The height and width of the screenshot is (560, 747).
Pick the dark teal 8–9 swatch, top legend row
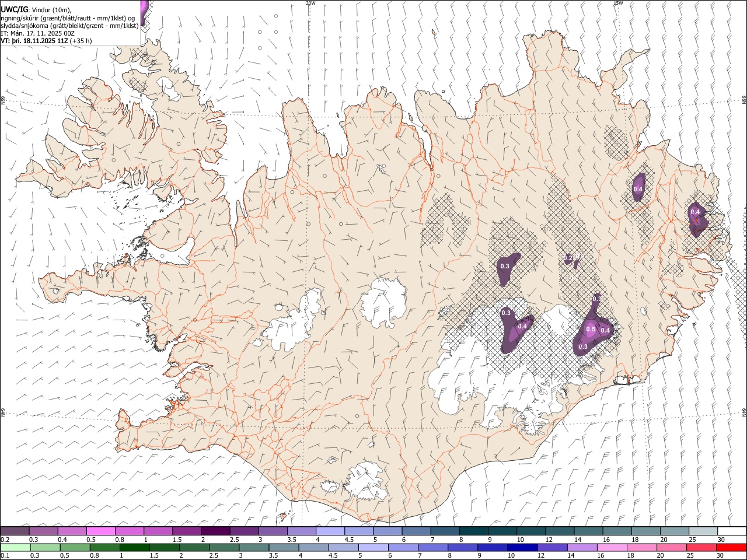click(473, 531)
